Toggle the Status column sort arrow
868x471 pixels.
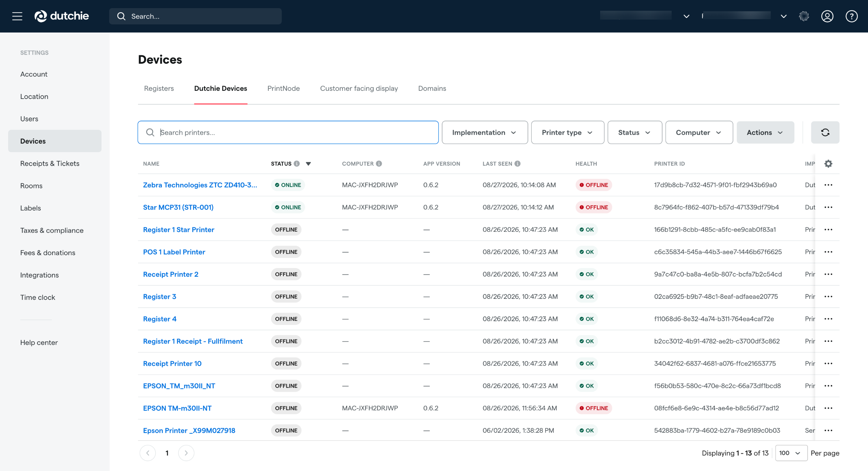point(308,164)
